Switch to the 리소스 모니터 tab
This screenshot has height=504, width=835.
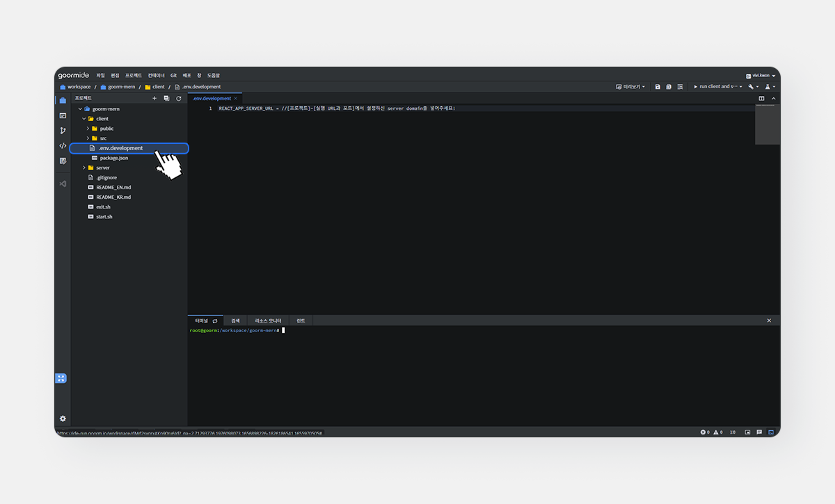[x=268, y=320]
